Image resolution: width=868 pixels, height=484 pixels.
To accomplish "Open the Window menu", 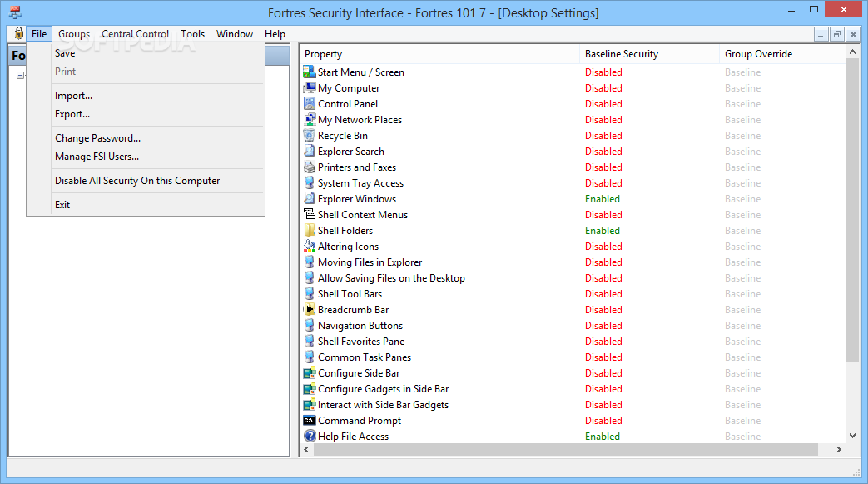I will point(235,34).
